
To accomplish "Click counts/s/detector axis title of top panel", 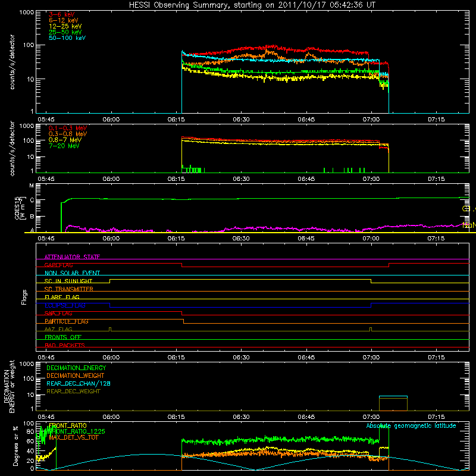I will click(12, 62).
